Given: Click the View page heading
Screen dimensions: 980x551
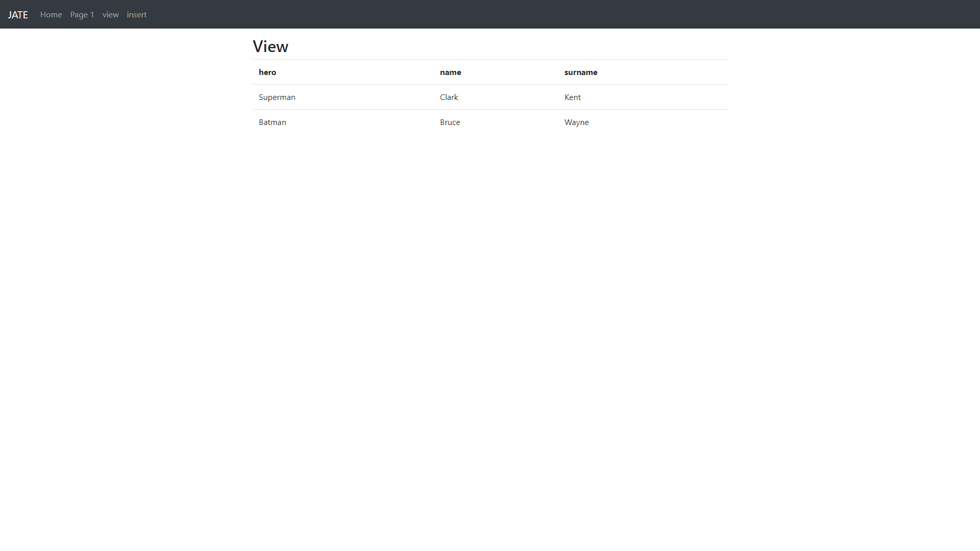Looking at the screenshot, I should (271, 46).
